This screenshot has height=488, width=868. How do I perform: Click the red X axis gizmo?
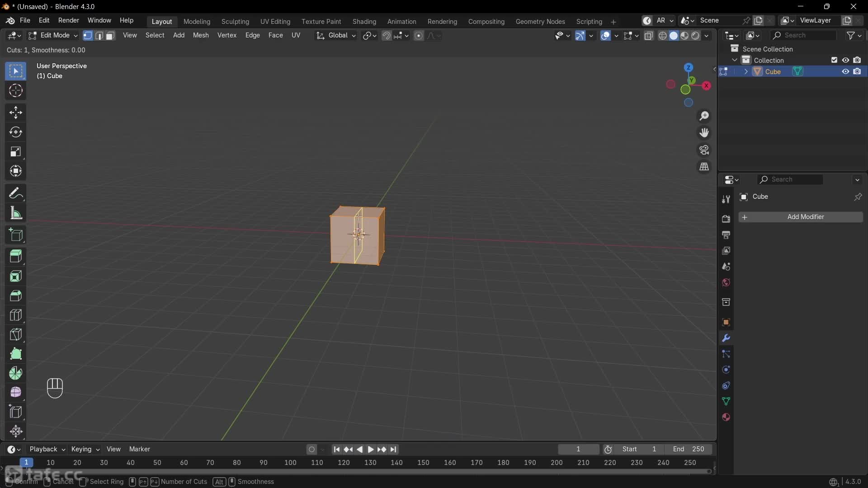pyautogui.click(x=707, y=85)
